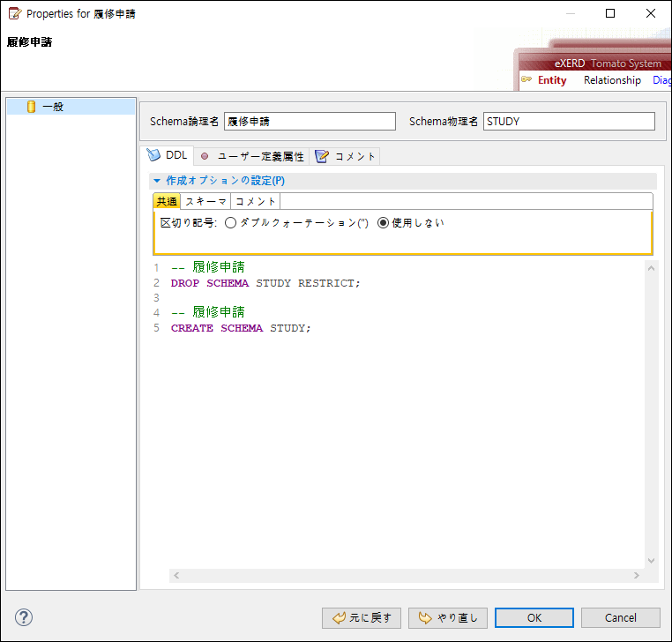Click the yellow database icon beside 一般
Image resolution: width=672 pixels, height=642 pixels.
[31, 107]
